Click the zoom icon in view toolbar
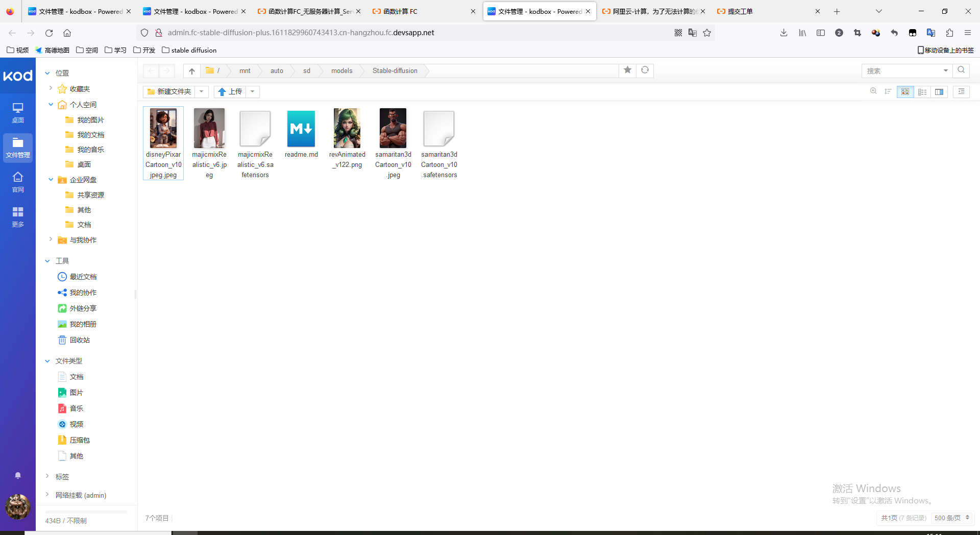This screenshot has width=980, height=535. (x=873, y=91)
